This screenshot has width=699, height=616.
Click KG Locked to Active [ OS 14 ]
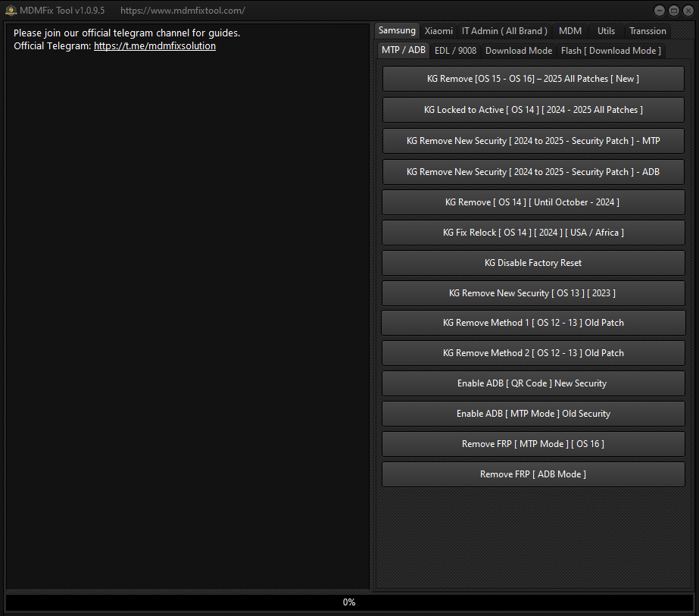click(533, 110)
